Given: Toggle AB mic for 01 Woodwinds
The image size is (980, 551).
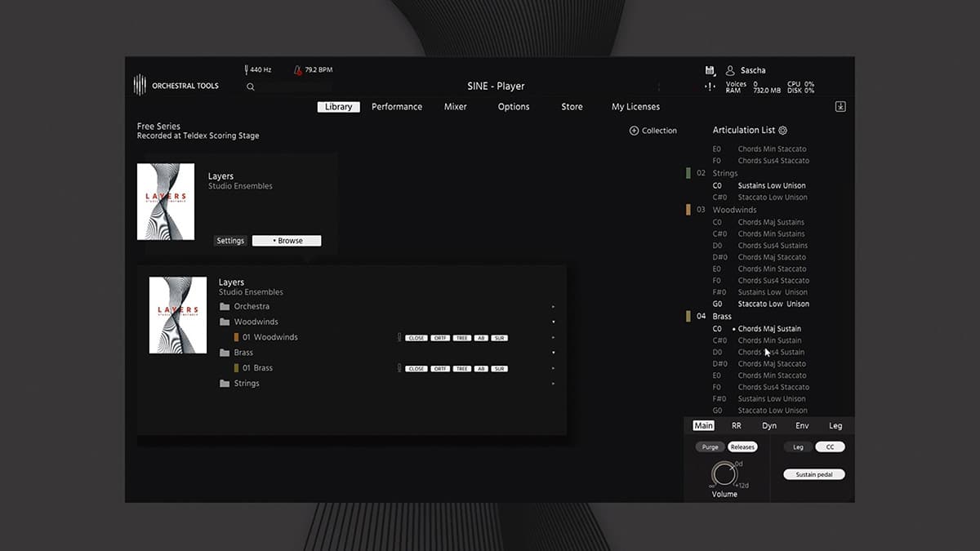Looking at the screenshot, I should point(481,338).
